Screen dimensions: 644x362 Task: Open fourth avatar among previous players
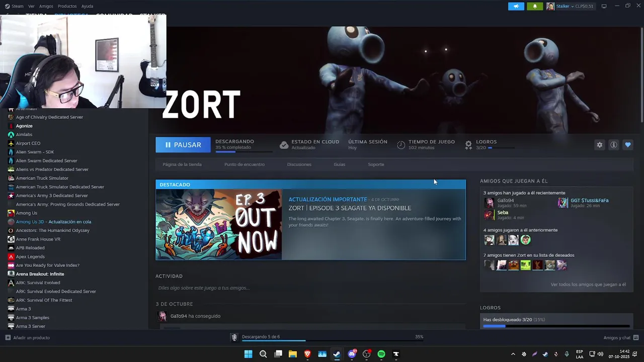coord(525,240)
